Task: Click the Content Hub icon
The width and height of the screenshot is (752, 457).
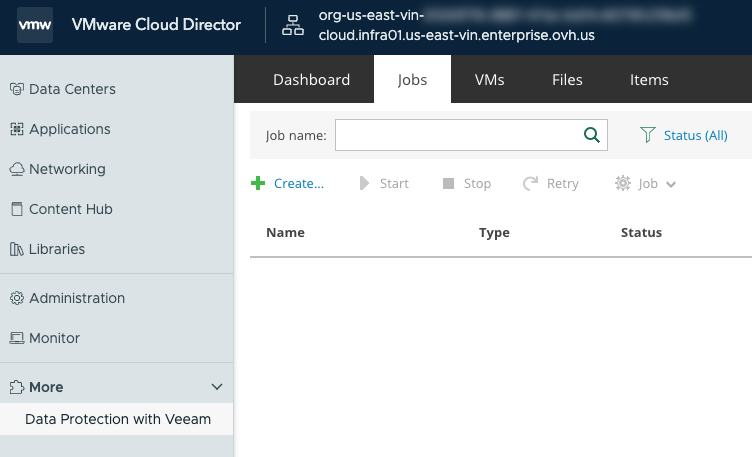Action: click(x=17, y=209)
